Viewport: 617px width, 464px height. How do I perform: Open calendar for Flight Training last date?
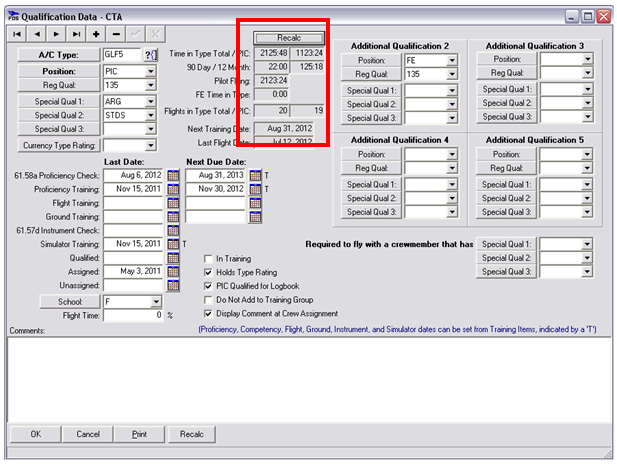pos(173,203)
